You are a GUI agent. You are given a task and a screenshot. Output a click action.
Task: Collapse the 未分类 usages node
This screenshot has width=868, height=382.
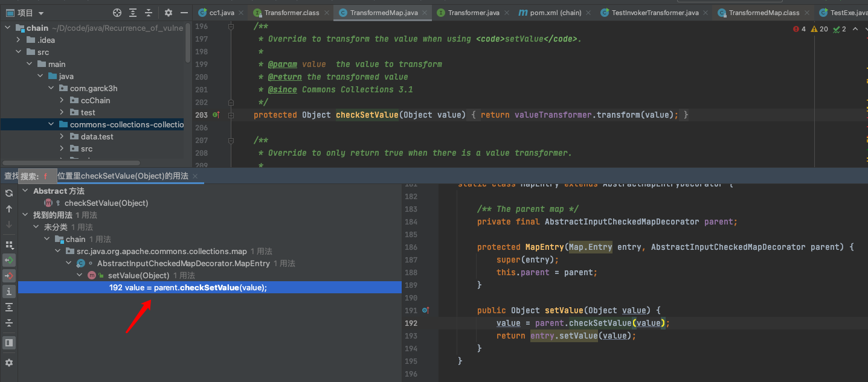tap(36, 227)
